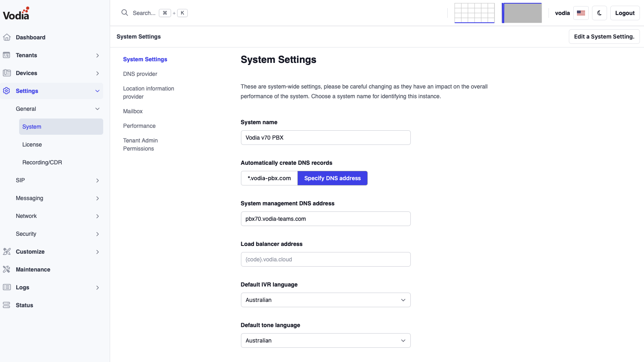This screenshot has width=644, height=362.
Task: Select the *.vodia-pbx.com DNS option
Action: (269, 178)
